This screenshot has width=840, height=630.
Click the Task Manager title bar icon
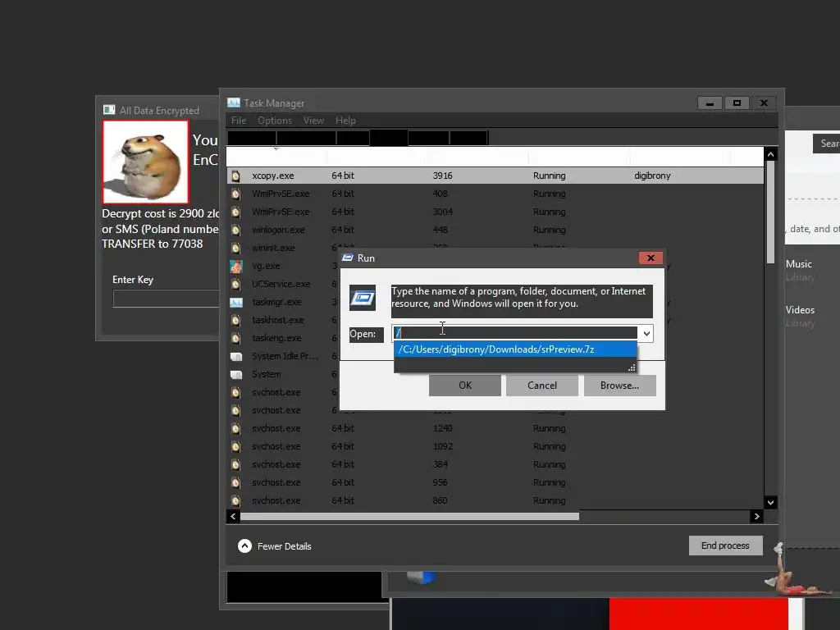[x=234, y=103]
